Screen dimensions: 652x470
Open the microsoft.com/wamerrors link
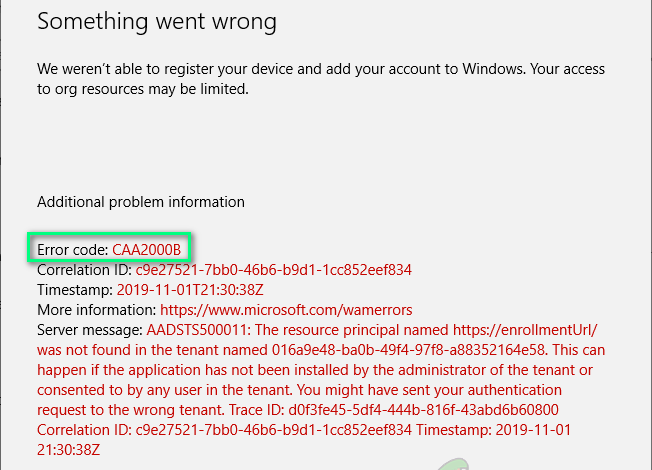[286, 310]
